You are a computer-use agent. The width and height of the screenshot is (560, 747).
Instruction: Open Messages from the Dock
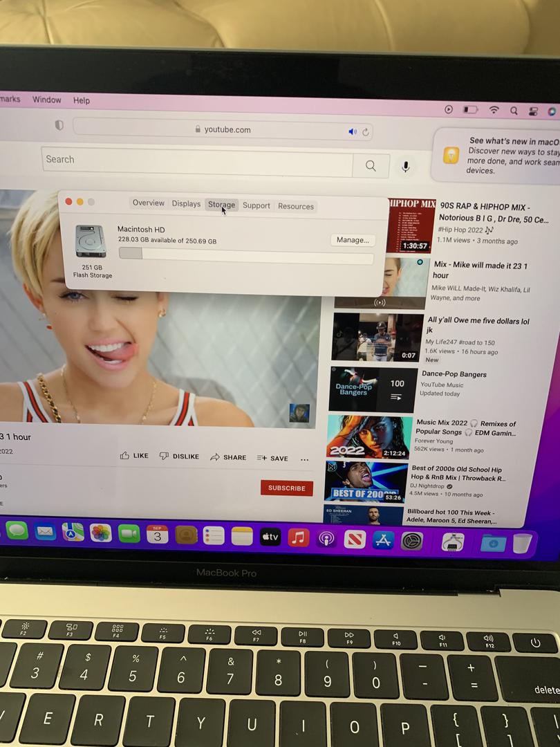pyautogui.click(x=17, y=531)
